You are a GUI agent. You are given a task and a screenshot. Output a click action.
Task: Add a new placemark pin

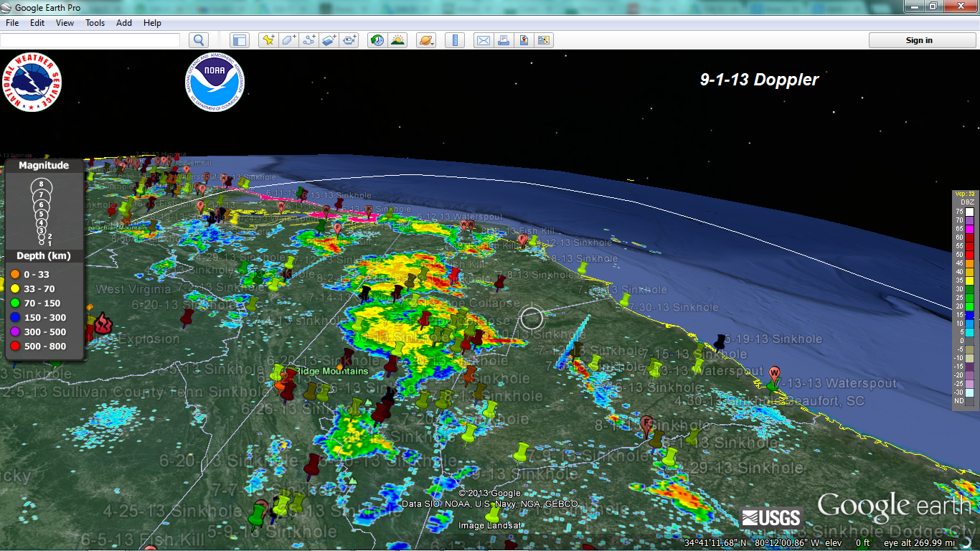268,40
